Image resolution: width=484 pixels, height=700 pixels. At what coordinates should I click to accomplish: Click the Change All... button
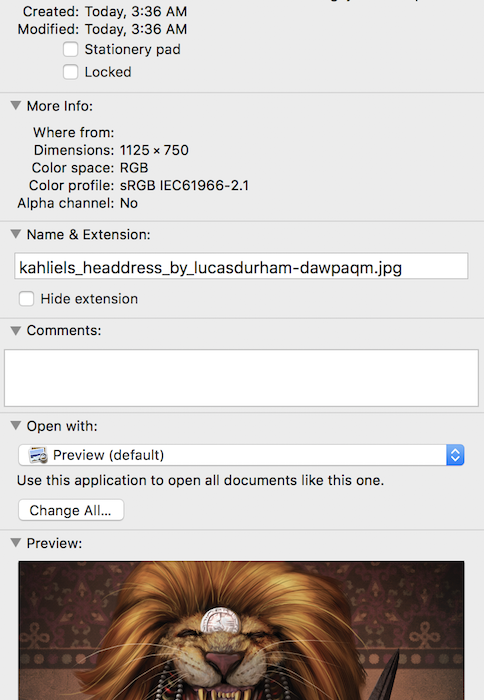[x=71, y=510]
